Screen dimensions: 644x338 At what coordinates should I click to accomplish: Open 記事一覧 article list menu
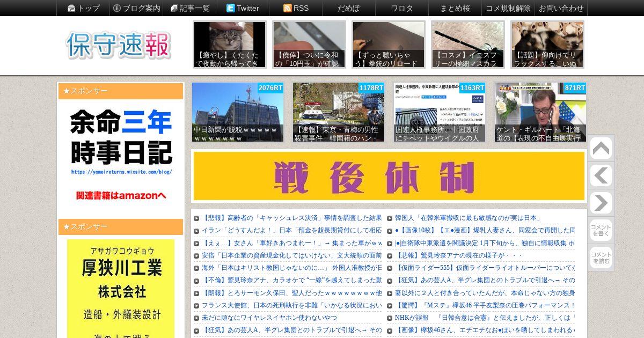[189, 8]
